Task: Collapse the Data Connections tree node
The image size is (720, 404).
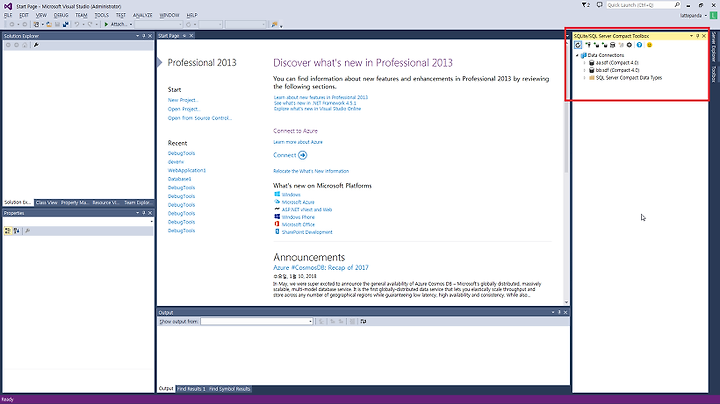Action: pyautogui.click(x=578, y=55)
